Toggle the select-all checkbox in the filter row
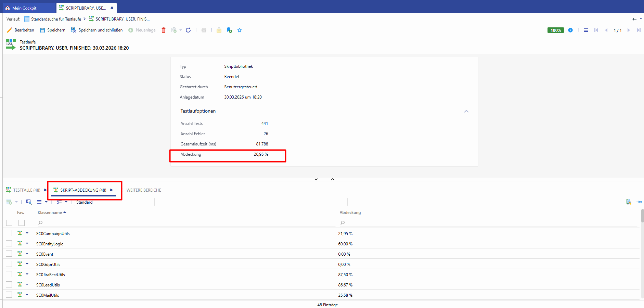This screenshot has height=308, width=644. pos(9,223)
